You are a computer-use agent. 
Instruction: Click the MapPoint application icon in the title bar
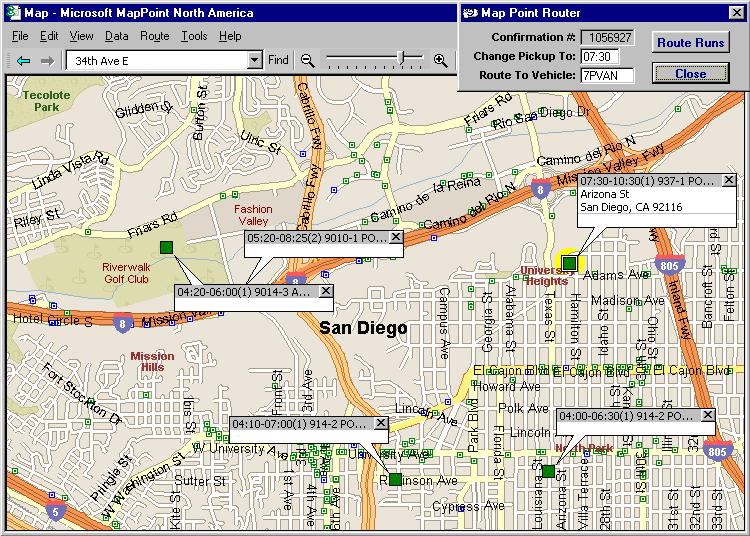coord(13,12)
